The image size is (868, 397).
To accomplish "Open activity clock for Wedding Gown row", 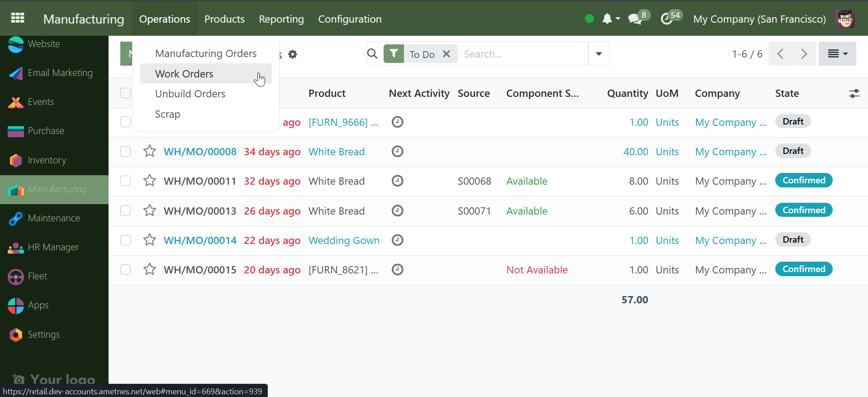I will [397, 240].
